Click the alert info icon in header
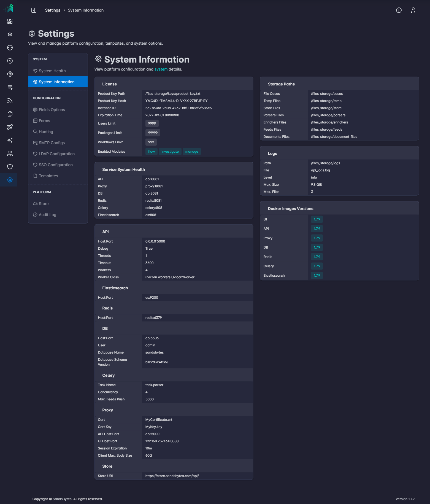This screenshot has width=430, height=504. [x=399, y=10]
